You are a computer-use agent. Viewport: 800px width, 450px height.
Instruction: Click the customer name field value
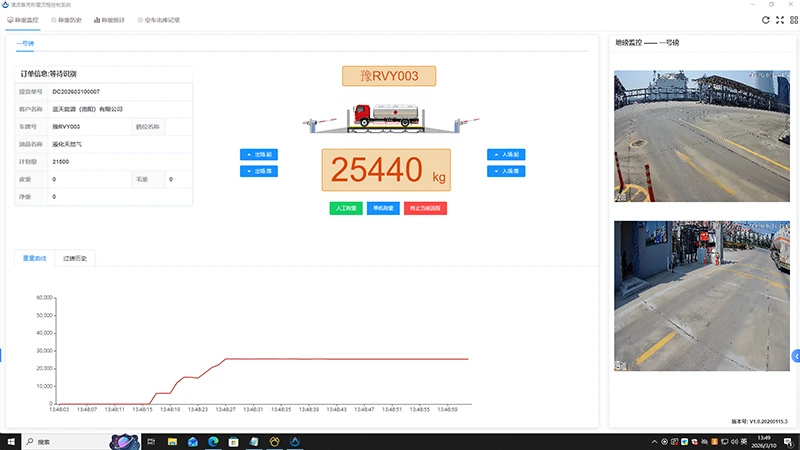tap(87, 109)
